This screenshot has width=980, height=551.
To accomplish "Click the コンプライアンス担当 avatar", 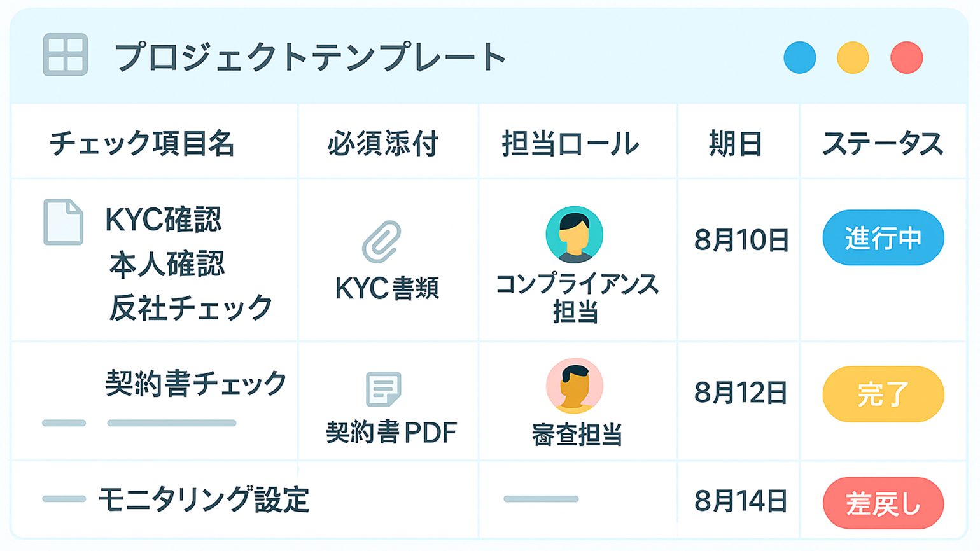I will 575,234.
